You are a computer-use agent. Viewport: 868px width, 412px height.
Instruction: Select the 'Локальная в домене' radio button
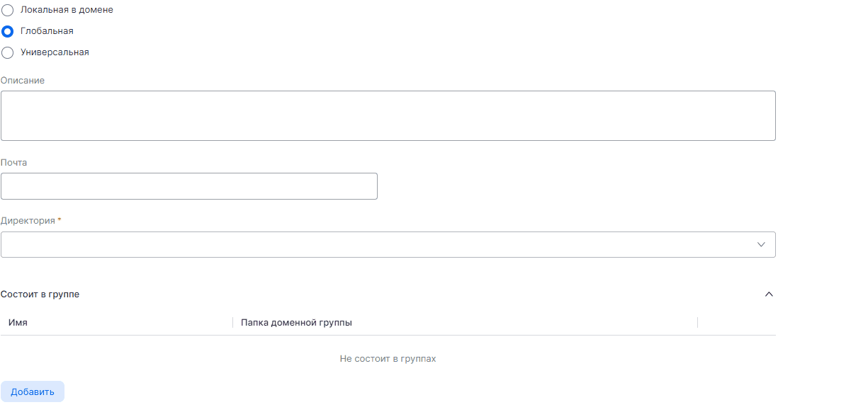click(x=8, y=11)
